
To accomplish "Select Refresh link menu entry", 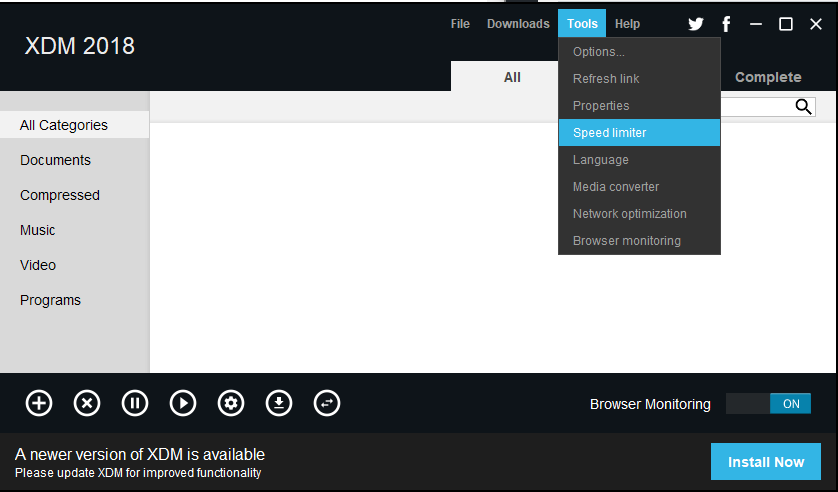I will (639, 79).
